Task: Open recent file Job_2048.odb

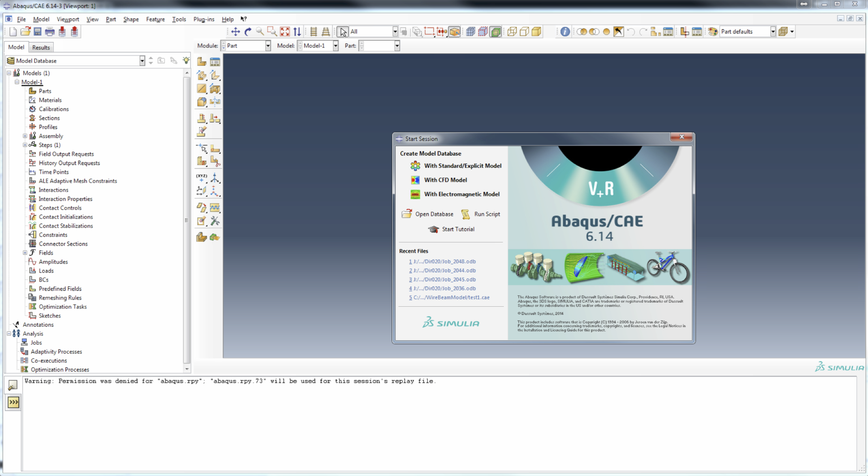Action: [444, 261]
